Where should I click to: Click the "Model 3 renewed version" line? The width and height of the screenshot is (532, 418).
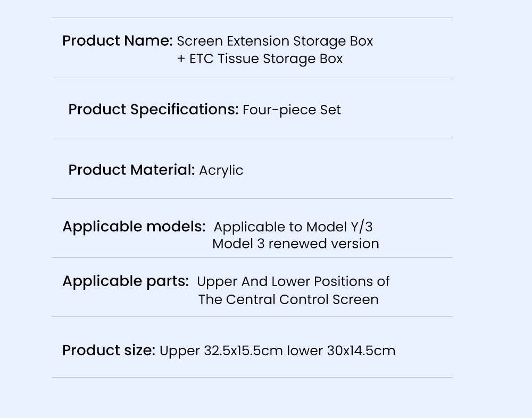click(295, 244)
